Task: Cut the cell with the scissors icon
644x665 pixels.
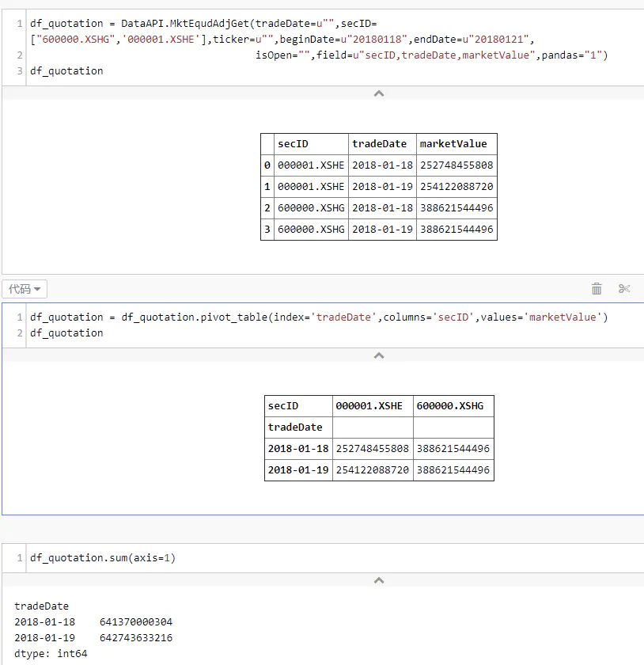Action: (624, 289)
